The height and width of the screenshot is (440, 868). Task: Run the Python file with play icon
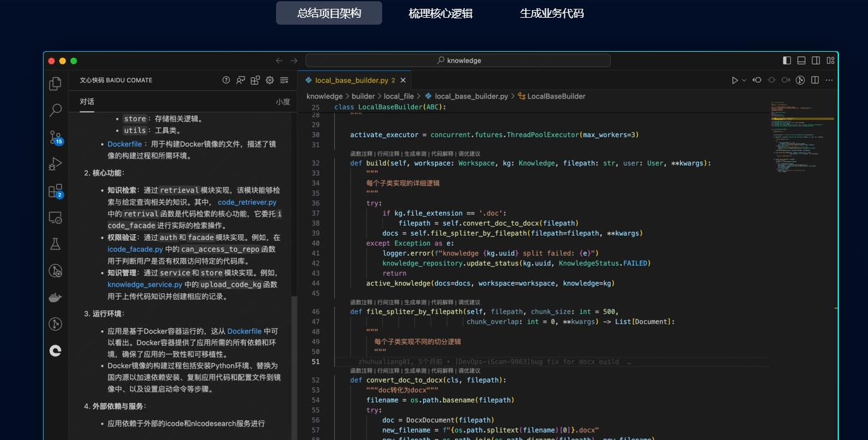(735, 80)
